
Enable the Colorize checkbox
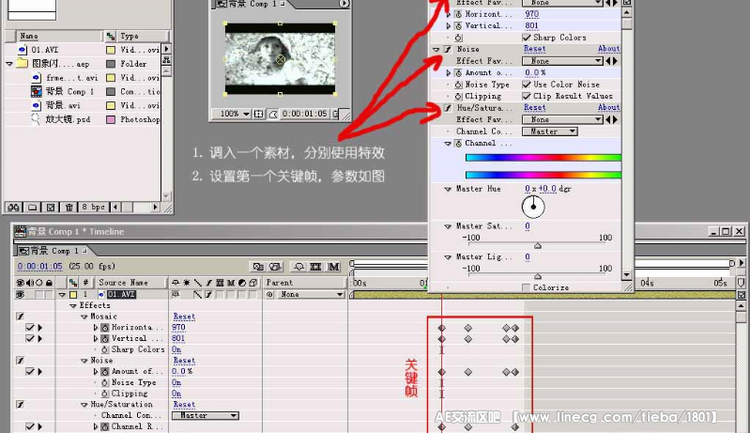[x=527, y=288]
